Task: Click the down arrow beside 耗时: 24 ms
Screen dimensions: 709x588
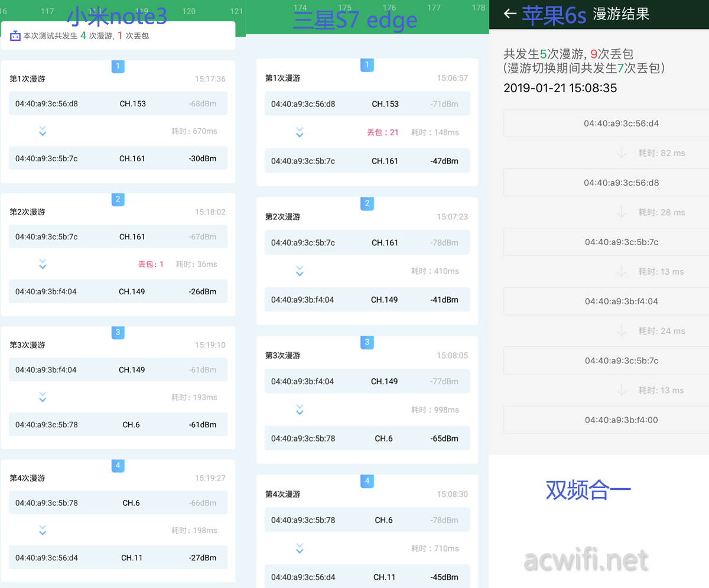Action: [621, 331]
